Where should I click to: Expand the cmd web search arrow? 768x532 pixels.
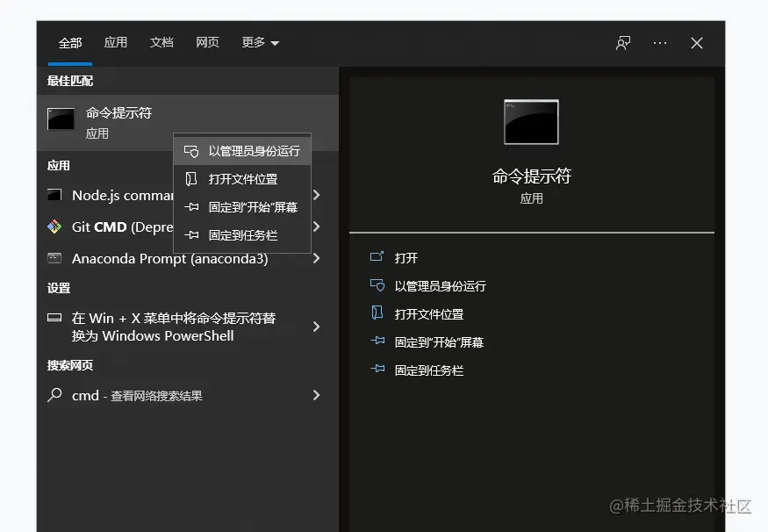316,395
